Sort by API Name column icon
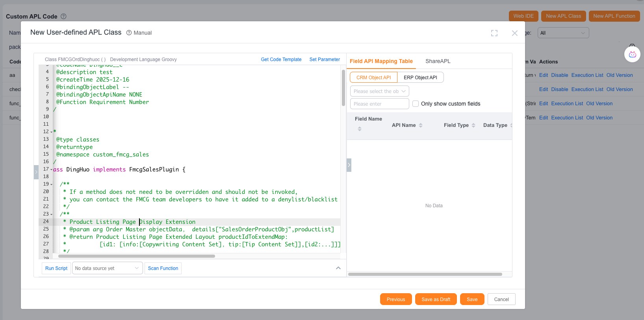The width and height of the screenshot is (644, 320). (x=421, y=125)
